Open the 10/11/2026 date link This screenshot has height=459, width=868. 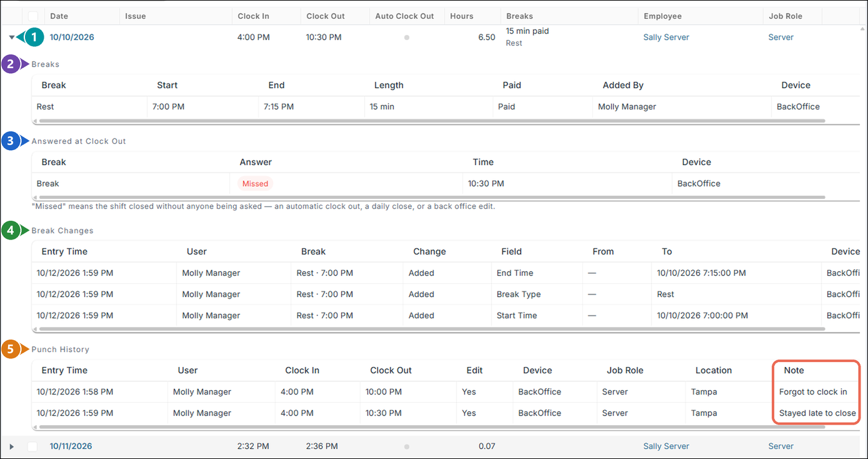point(71,446)
